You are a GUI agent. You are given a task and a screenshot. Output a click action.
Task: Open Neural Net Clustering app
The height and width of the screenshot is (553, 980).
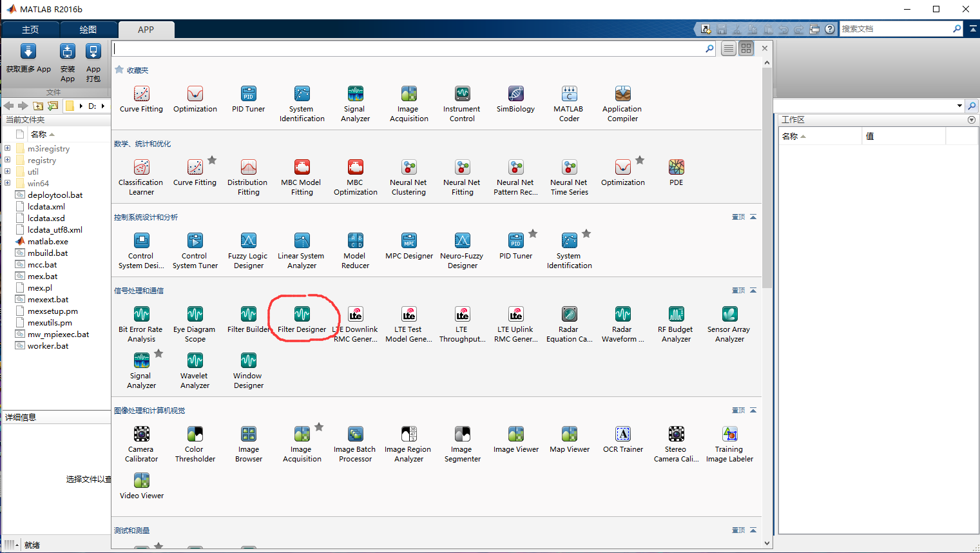coord(408,177)
